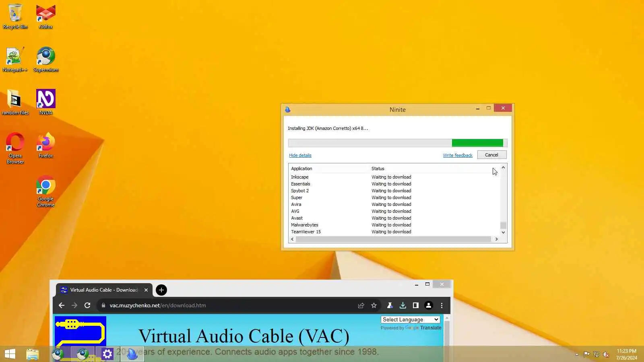Open the Windows Start button
Image resolution: width=644 pixels, height=362 pixels.
tap(10, 354)
